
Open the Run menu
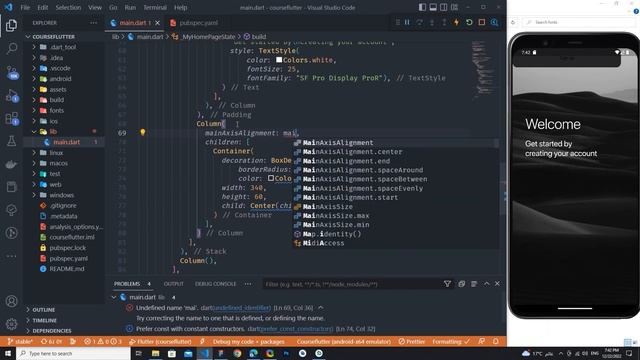pos(130,7)
